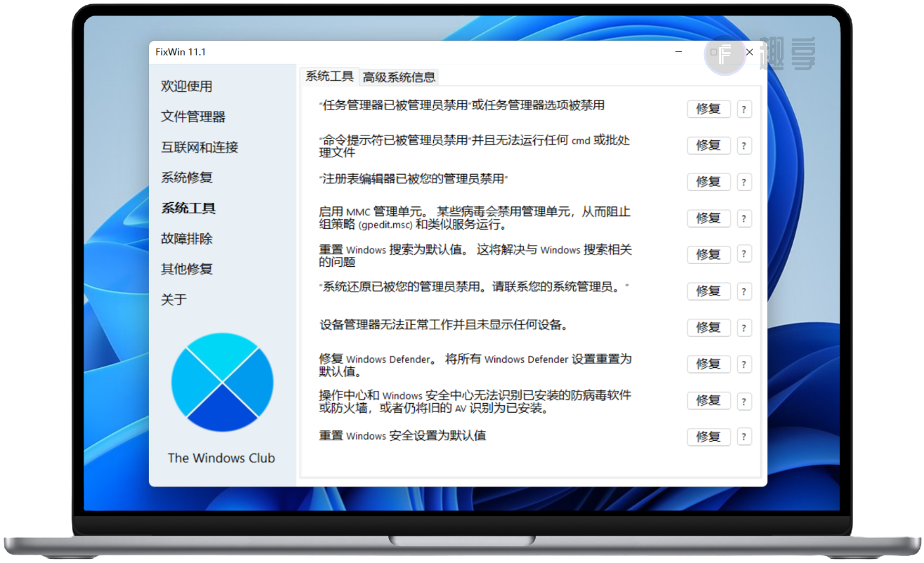Click the text 重置 Windows 安全设置为默认值
Image resolution: width=924 pixels, height=563 pixels.
point(402,436)
